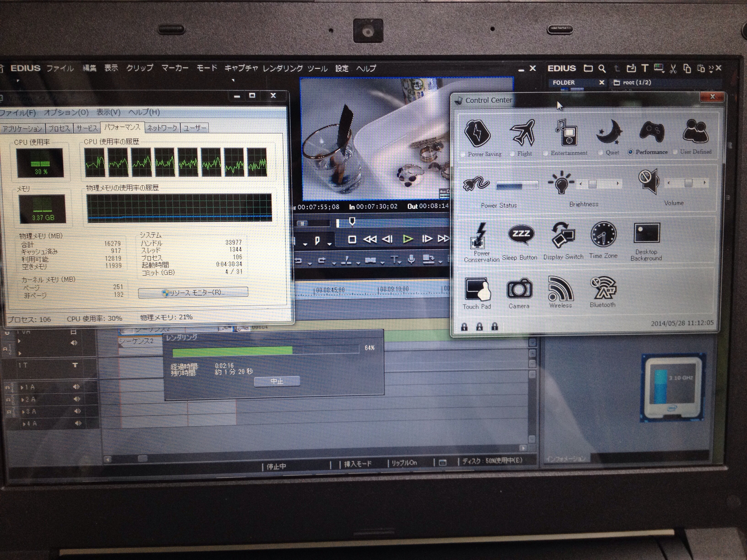747x560 pixels.
Task: Open the Time Zone clock icon
Action: click(603, 235)
